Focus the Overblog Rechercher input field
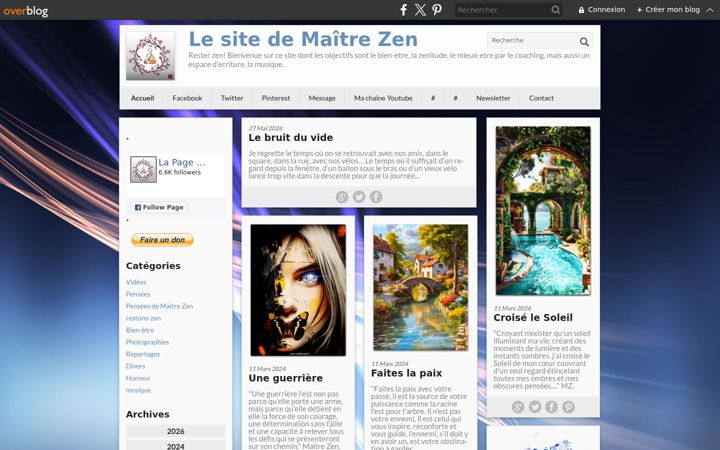Screen dimensions: 720x450 point(502,10)
